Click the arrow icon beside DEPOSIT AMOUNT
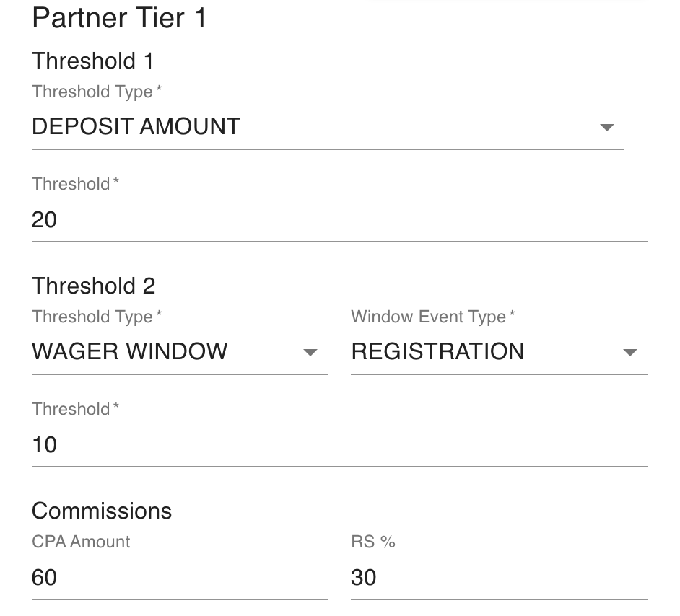The image size is (680, 616). (606, 128)
